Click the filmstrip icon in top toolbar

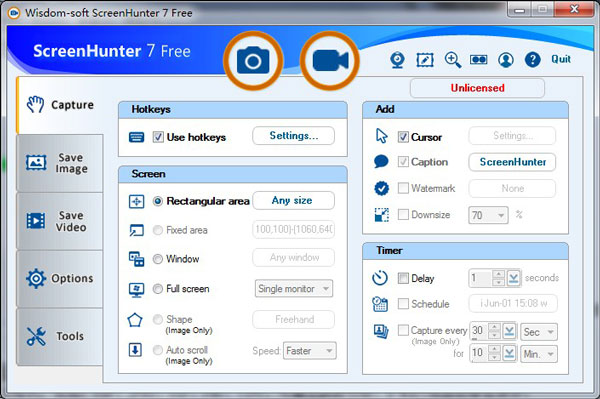[x=478, y=60]
